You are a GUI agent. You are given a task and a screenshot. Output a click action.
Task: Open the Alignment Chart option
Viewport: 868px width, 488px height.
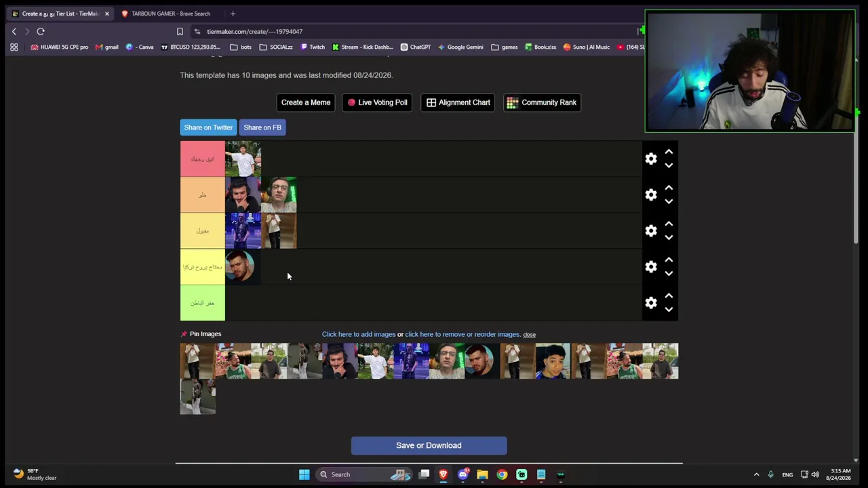[458, 102]
